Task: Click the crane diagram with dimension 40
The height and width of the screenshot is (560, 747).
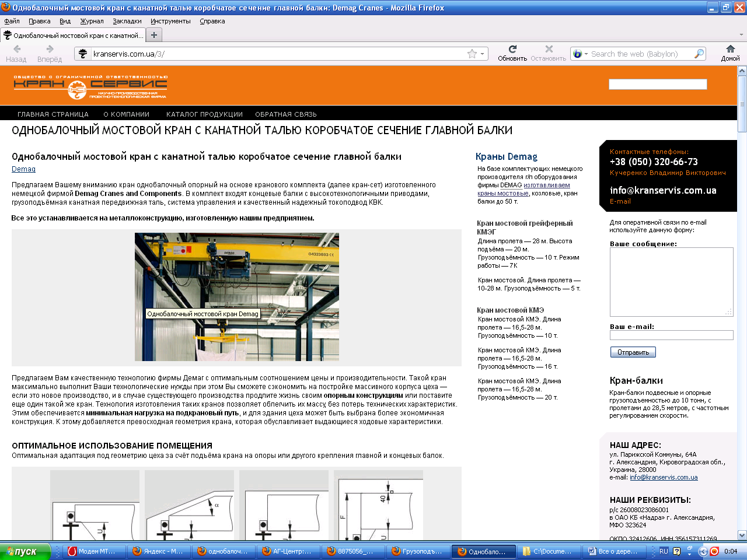Action: tap(378, 505)
